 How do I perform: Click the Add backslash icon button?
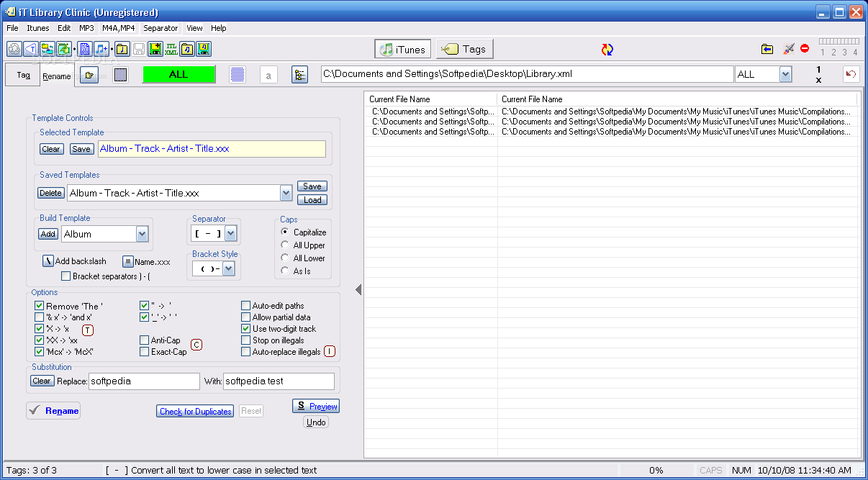(48, 261)
